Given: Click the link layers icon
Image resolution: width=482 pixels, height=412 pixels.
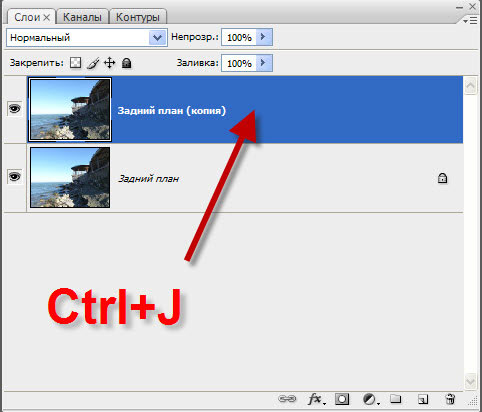Looking at the screenshot, I should click(x=287, y=399).
